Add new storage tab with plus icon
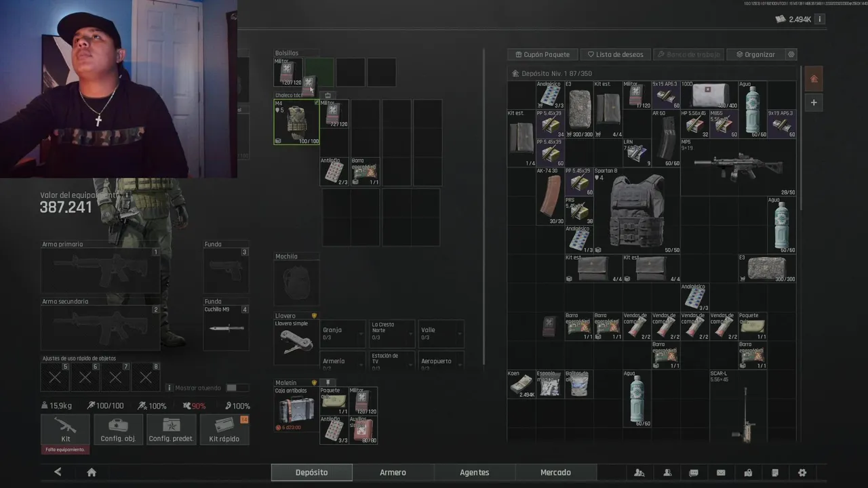 tap(814, 102)
